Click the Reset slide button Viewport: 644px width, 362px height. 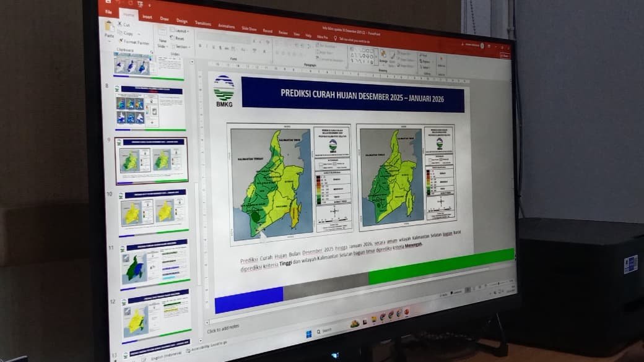178,38
